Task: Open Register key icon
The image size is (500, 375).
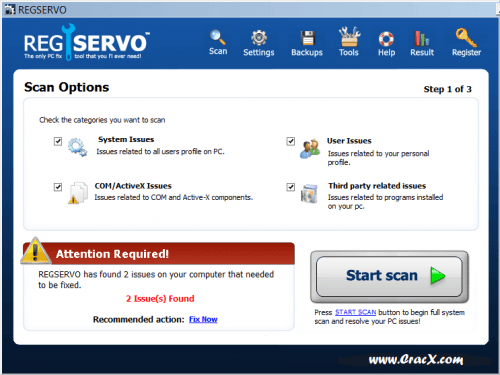Action: point(466,37)
